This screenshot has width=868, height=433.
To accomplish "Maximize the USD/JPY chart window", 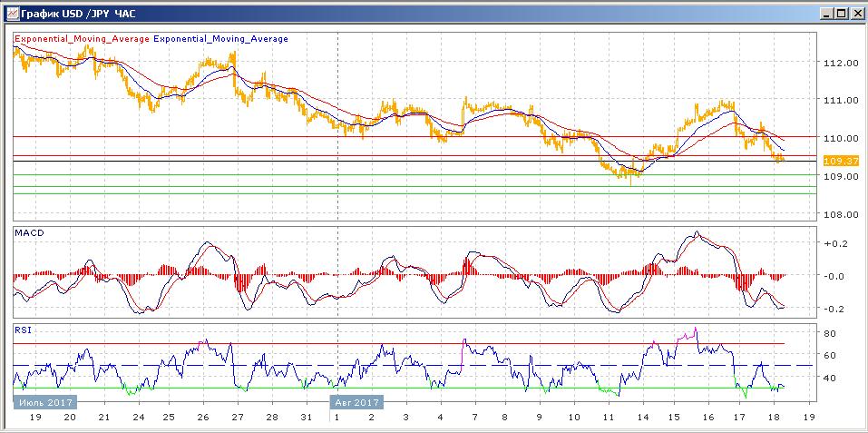I will click(x=841, y=14).
